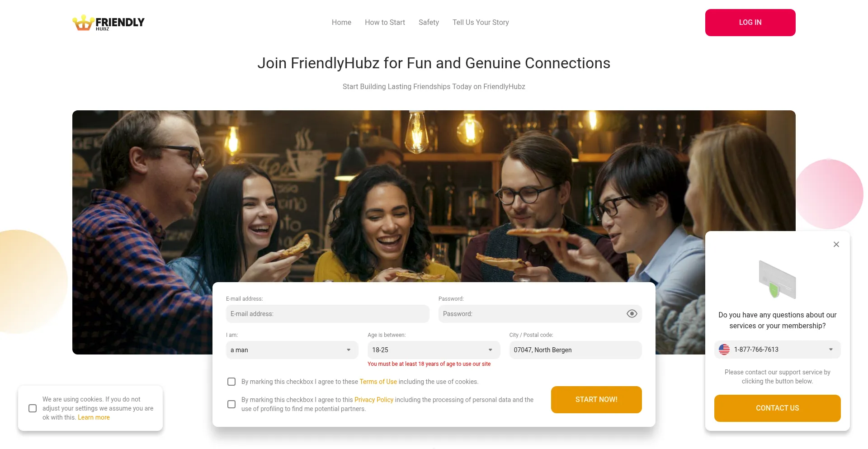Click the shield illustration in support popup
Image resolution: width=868 pixels, height=449 pixels.
pyautogui.click(x=777, y=279)
